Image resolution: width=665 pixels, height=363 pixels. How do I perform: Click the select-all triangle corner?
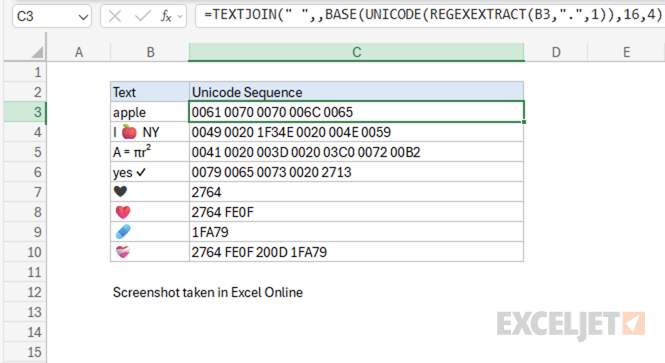click(x=37, y=52)
